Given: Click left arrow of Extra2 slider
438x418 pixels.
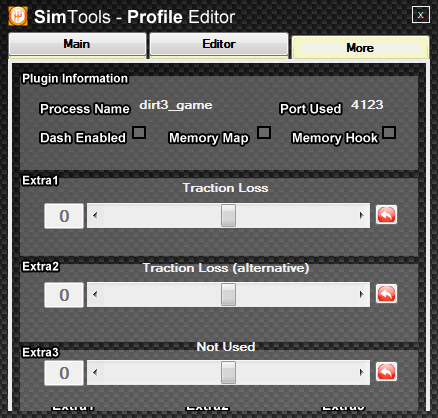Looking at the screenshot, I should click(95, 294).
